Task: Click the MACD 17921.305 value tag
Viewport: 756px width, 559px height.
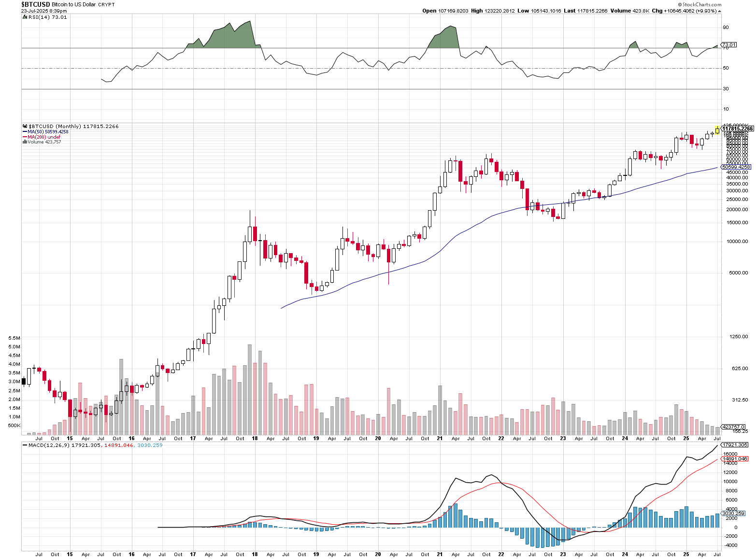Action: [x=735, y=444]
